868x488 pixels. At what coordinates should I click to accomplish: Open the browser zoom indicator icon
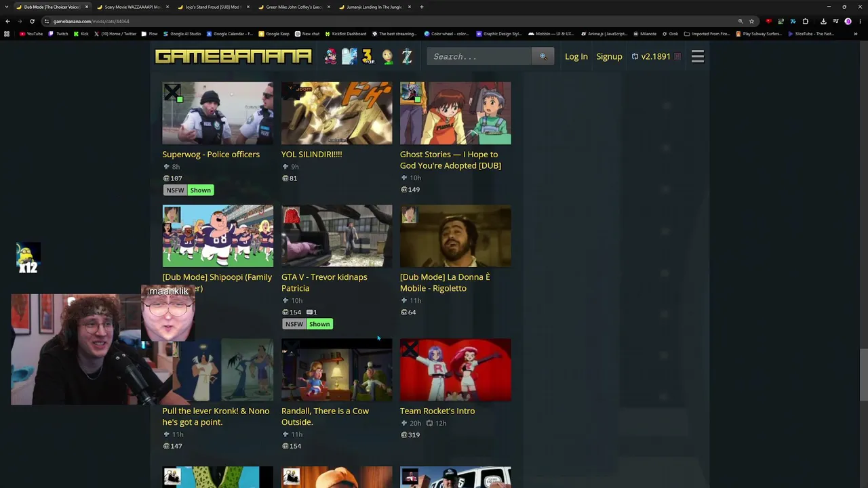pyautogui.click(x=741, y=21)
